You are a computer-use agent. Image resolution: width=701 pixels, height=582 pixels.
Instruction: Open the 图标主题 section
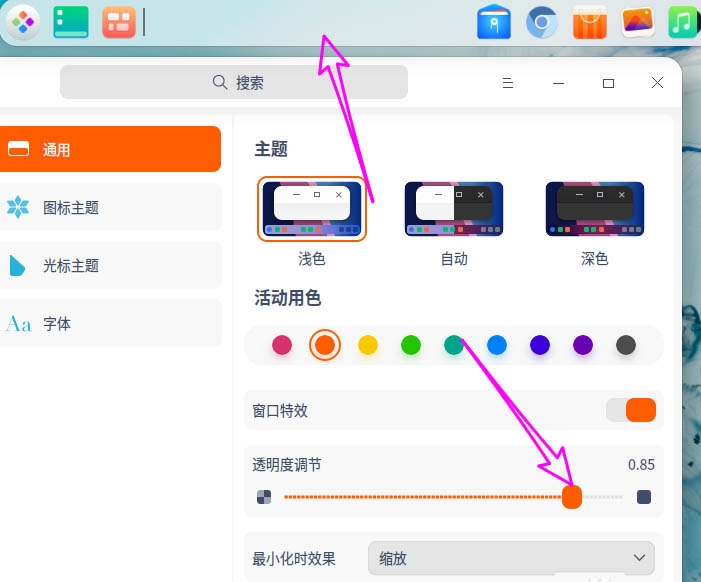coord(110,208)
